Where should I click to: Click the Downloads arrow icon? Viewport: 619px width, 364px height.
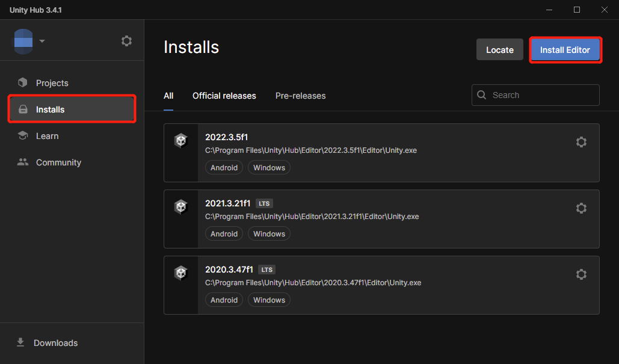pos(20,342)
